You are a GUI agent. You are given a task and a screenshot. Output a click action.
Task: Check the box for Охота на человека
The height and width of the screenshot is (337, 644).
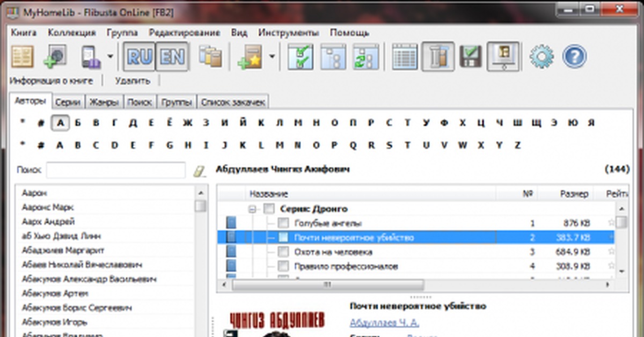point(283,252)
